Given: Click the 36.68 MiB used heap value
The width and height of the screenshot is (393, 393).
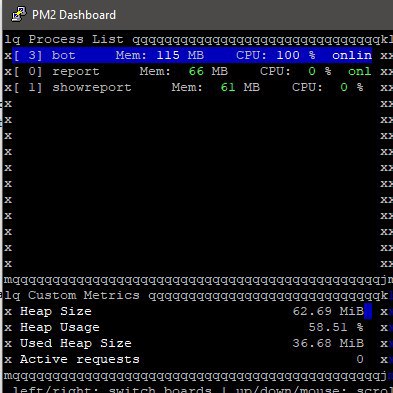Looking at the screenshot, I should pyautogui.click(x=328, y=343).
